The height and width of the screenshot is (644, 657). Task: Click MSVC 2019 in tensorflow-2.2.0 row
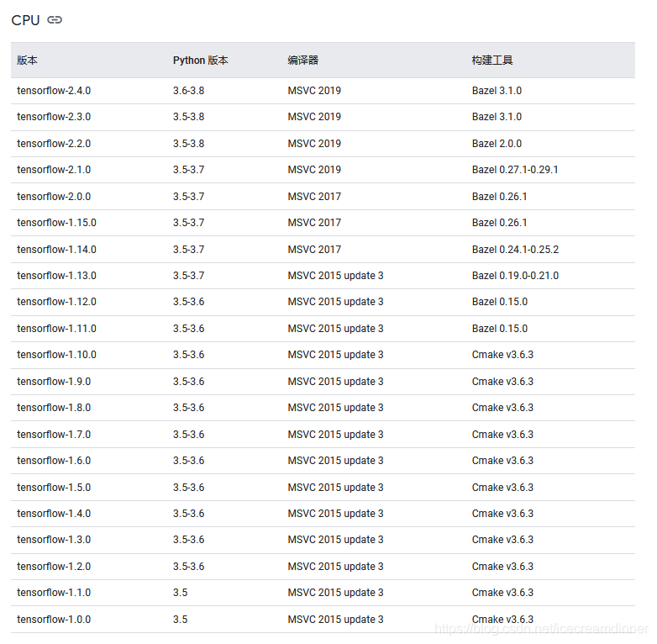pos(314,144)
